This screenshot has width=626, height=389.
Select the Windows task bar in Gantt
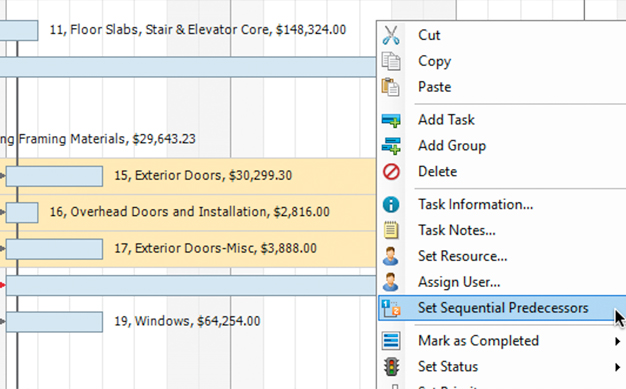point(54,322)
